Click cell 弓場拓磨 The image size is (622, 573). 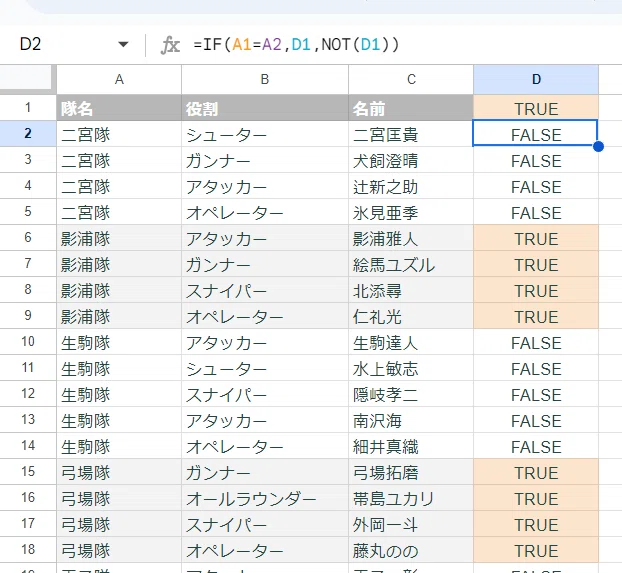pos(411,472)
